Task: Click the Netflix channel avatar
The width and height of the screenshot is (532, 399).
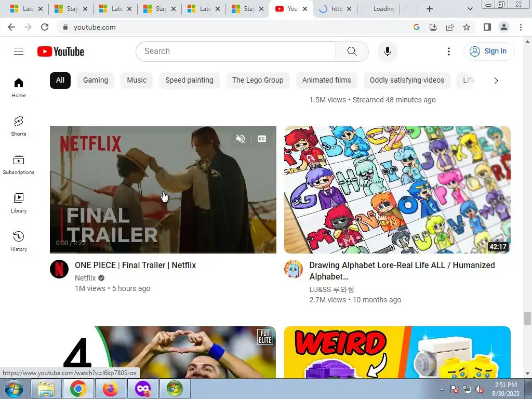Action: click(59, 269)
